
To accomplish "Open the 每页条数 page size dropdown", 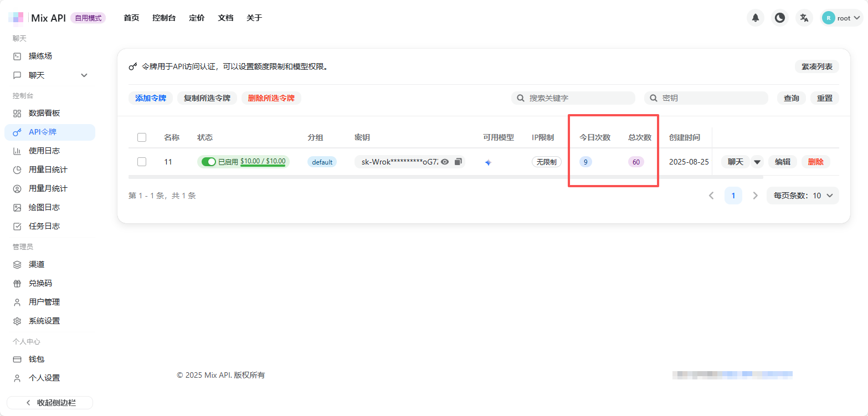I will 803,196.
